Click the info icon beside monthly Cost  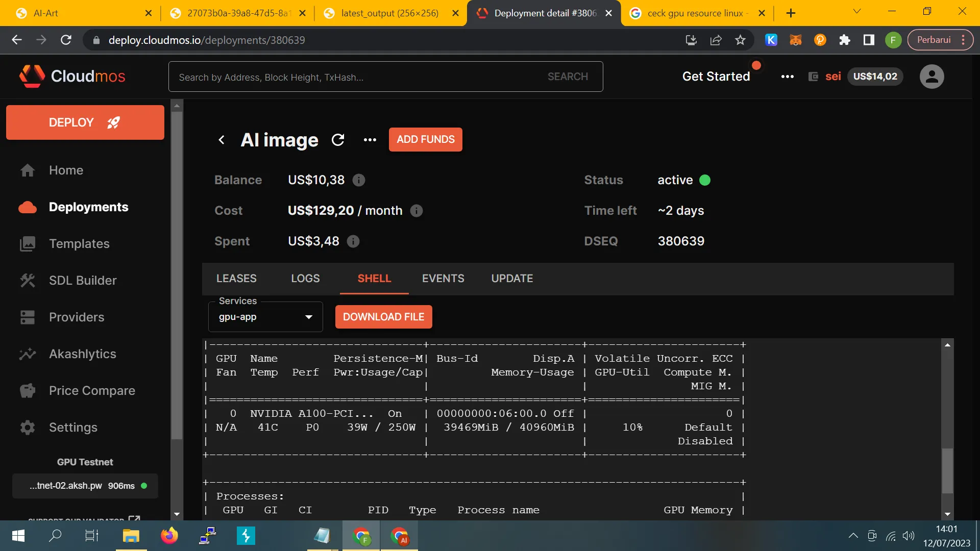pos(416,211)
